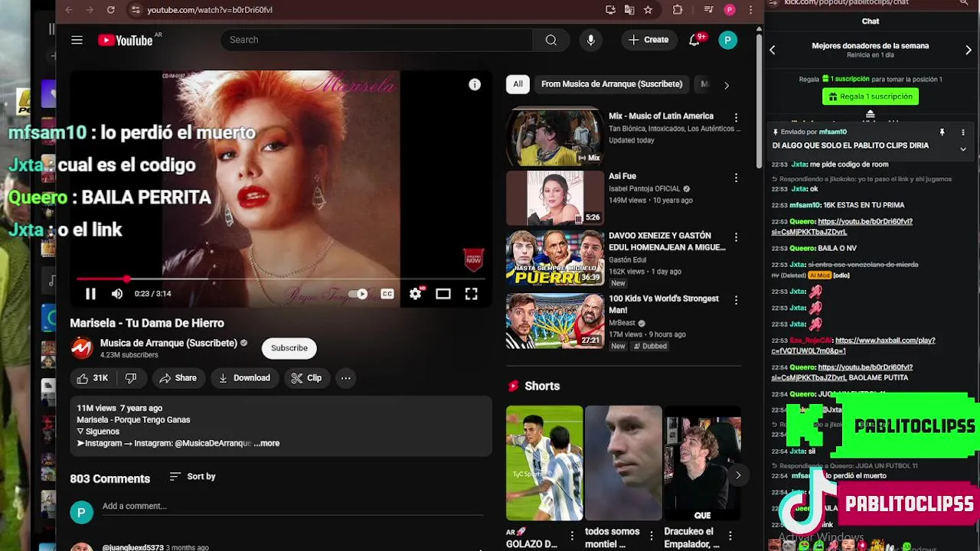Show video info card icon
The image size is (980, 551).
[475, 85]
